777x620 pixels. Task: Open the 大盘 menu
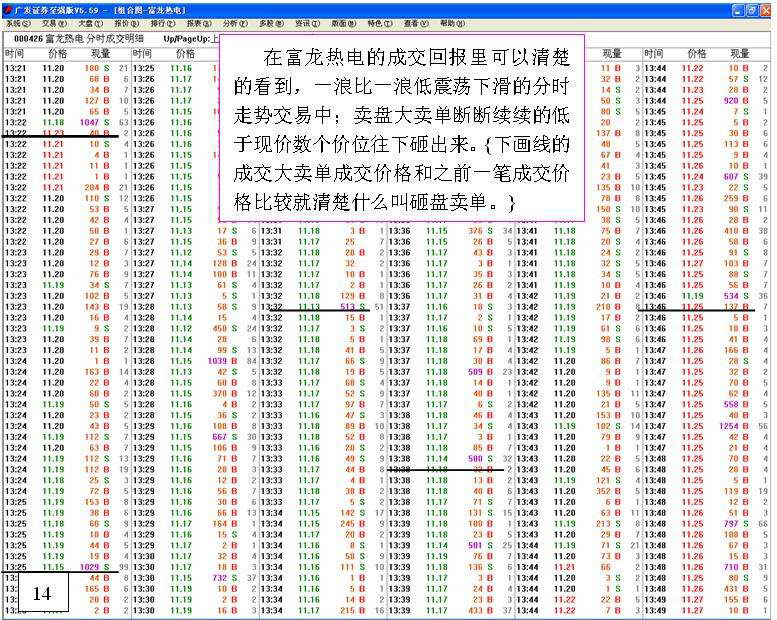pos(91,23)
